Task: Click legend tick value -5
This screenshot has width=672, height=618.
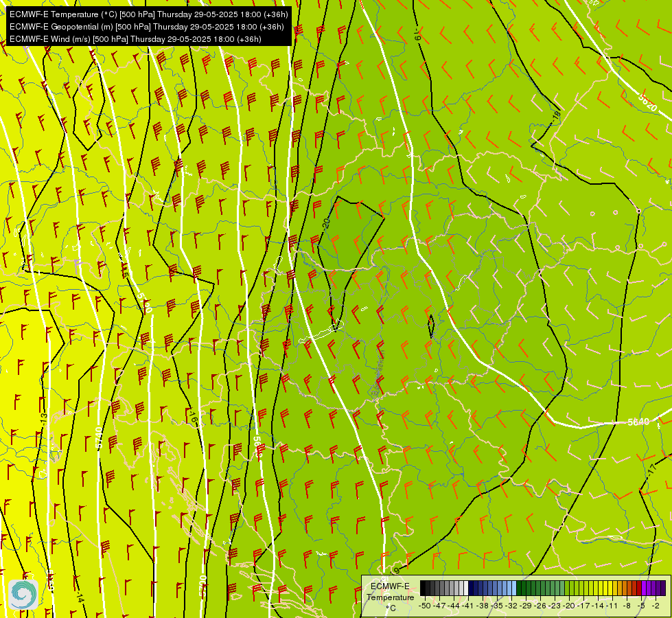Action: click(x=641, y=606)
